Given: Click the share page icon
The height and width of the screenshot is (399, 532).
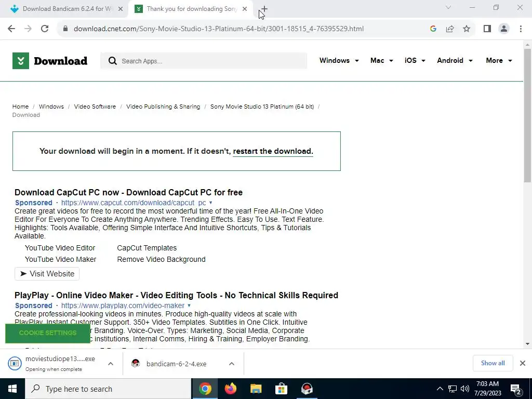Looking at the screenshot, I should [x=450, y=29].
